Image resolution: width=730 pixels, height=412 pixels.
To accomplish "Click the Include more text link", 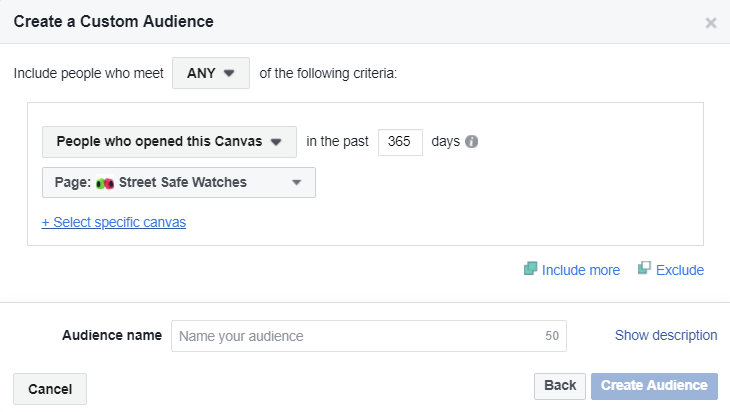I will tap(580, 270).
